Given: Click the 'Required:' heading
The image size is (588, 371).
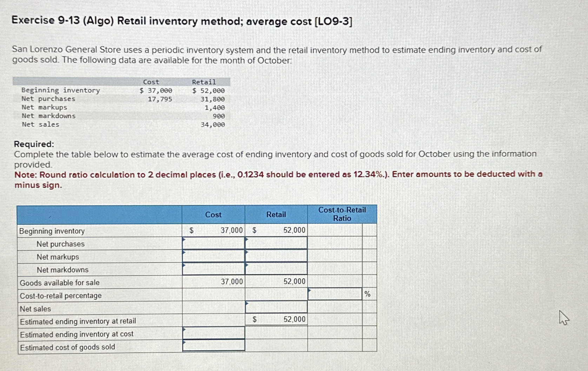Looking at the screenshot, I should [34, 144].
